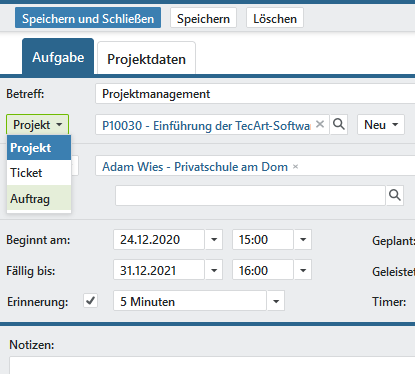Toggle the Erinnerung checkbox
Image resolution: width=415 pixels, height=374 pixels.
coord(90,301)
